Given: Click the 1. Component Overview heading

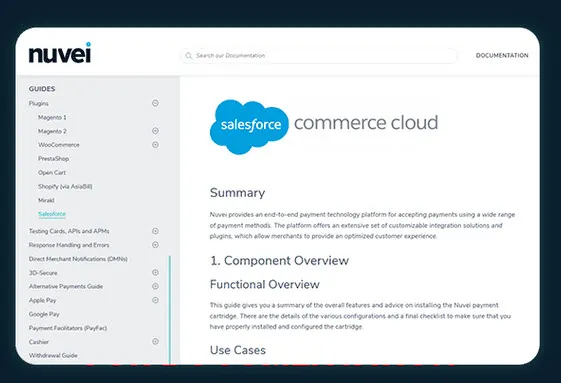Looking at the screenshot, I should click(279, 261).
